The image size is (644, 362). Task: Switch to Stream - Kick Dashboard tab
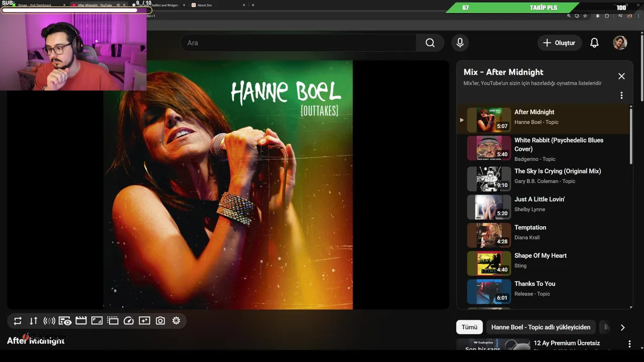[39, 5]
